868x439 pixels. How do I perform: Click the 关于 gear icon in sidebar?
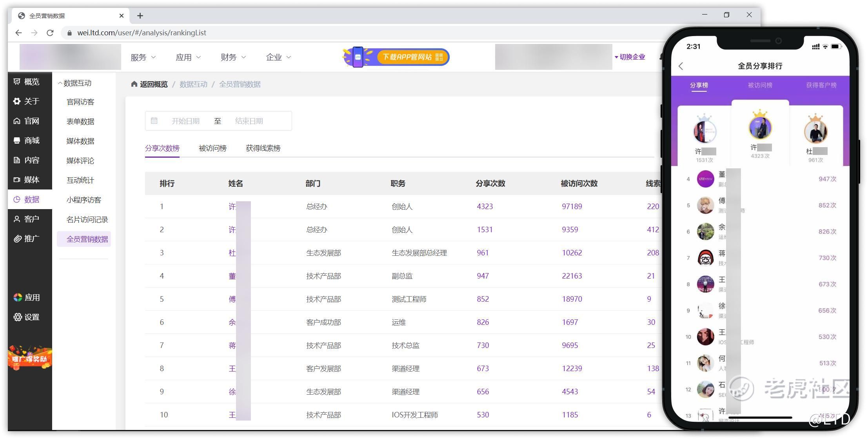pos(17,101)
